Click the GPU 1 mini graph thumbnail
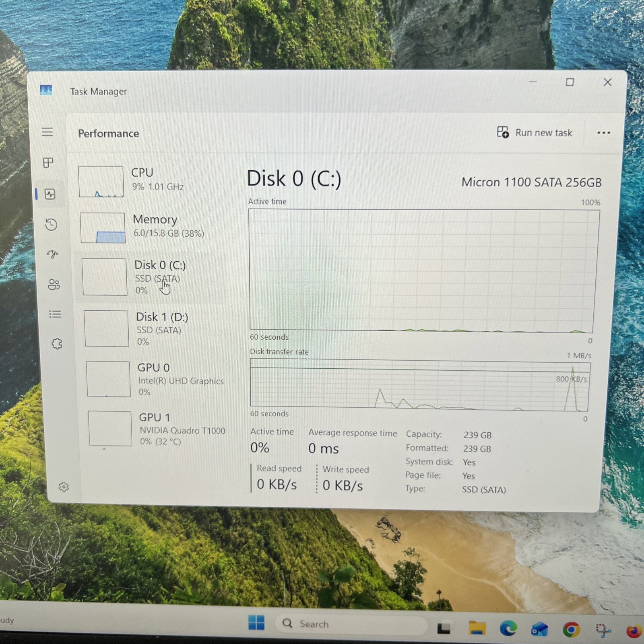 click(110, 428)
